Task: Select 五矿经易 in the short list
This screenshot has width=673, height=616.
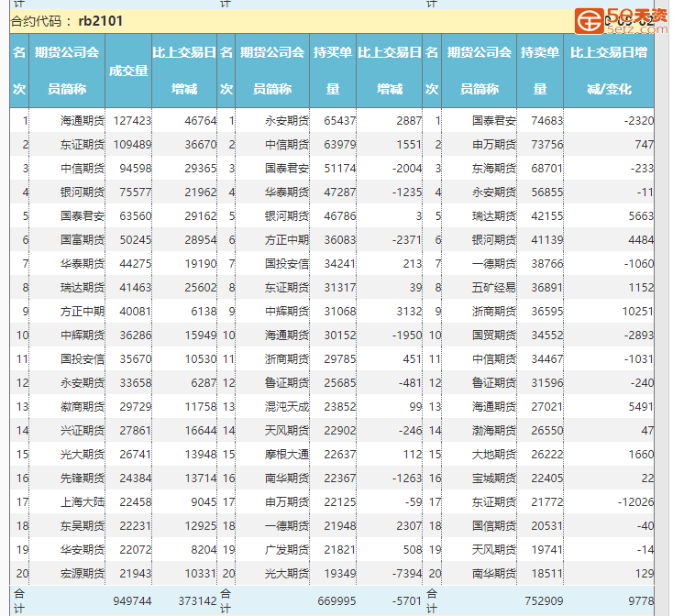Action: click(x=494, y=288)
